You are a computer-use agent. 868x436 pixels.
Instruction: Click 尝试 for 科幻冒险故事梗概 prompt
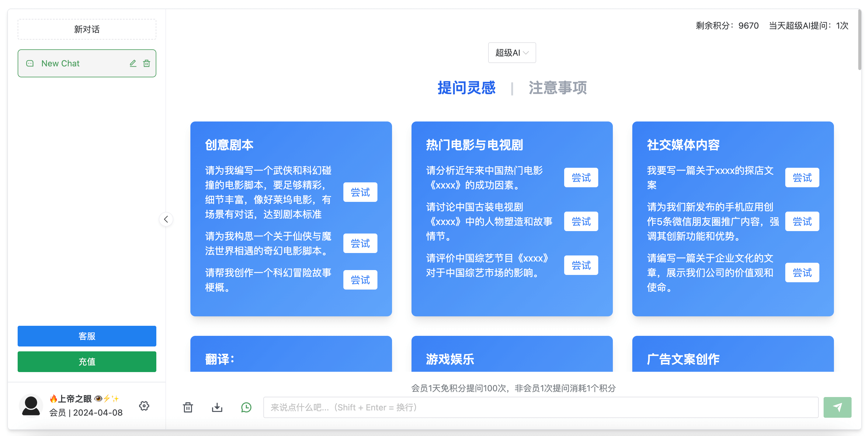pyautogui.click(x=360, y=280)
